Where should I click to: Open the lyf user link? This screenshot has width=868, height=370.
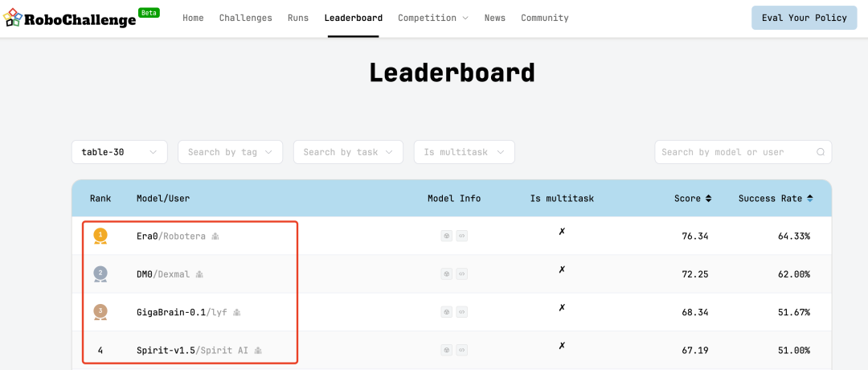point(218,312)
